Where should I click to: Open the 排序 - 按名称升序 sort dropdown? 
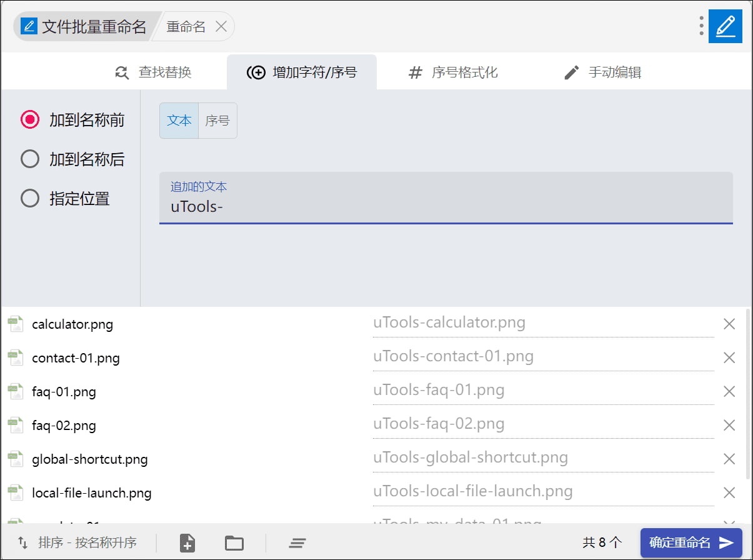click(x=77, y=542)
